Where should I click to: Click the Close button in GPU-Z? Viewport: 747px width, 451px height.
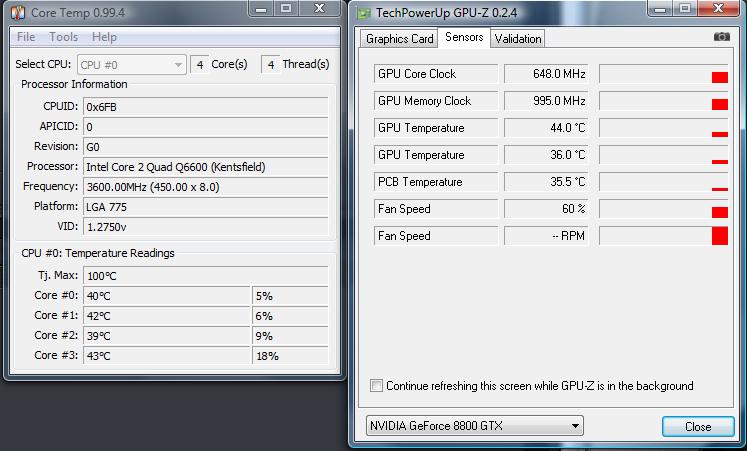pyautogui.click(x=698, y=426)
